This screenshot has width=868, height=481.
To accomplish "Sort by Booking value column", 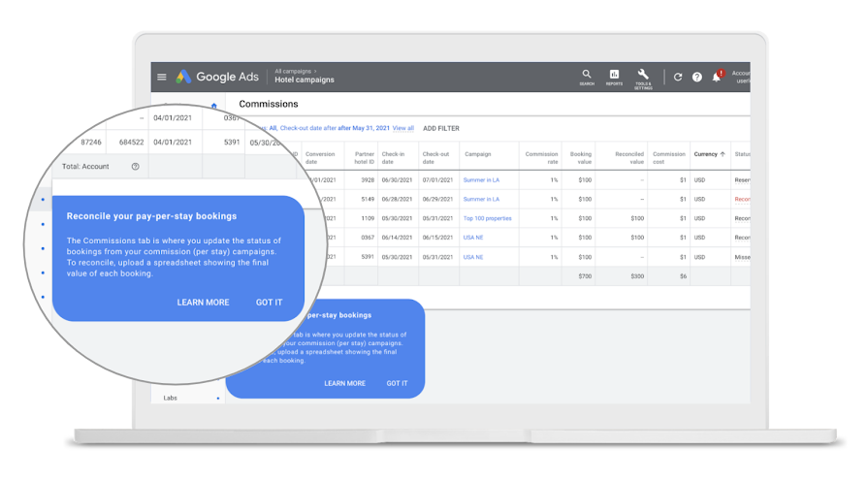I will [581, 158].
